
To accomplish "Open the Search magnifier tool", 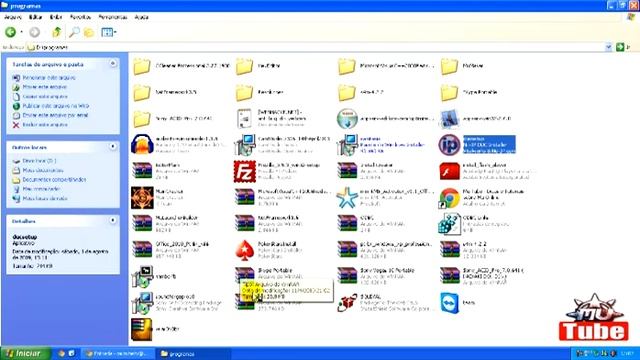I will 74,32.
